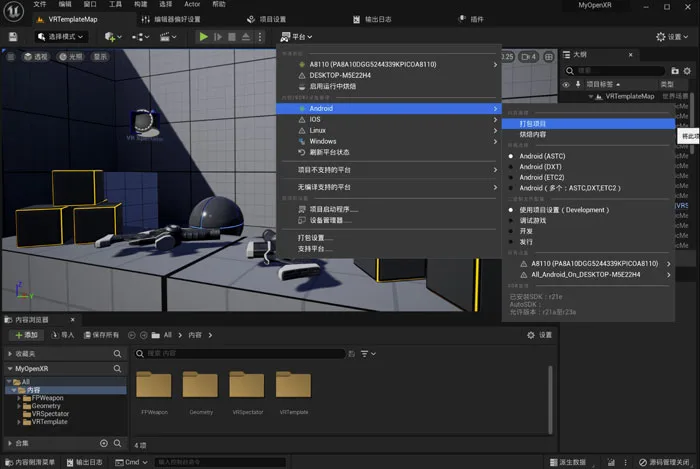Expand the 收藏夹 favorites section
The image size is (700, 469).
point(10,353)
